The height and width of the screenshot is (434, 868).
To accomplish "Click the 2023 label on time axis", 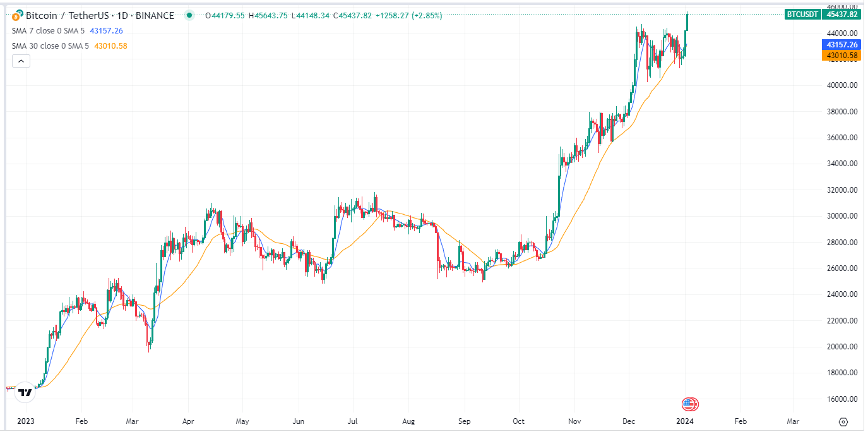I will (26, 421).
